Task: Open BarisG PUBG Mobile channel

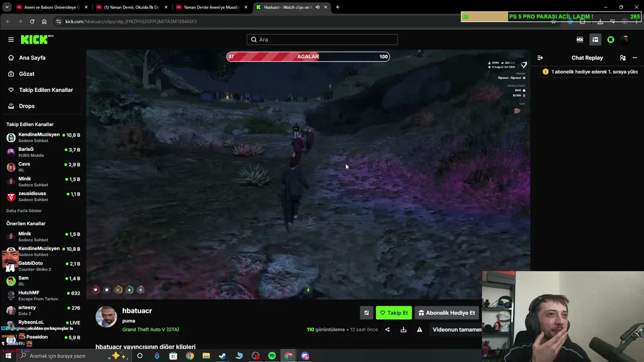Action: coord(43,152)
